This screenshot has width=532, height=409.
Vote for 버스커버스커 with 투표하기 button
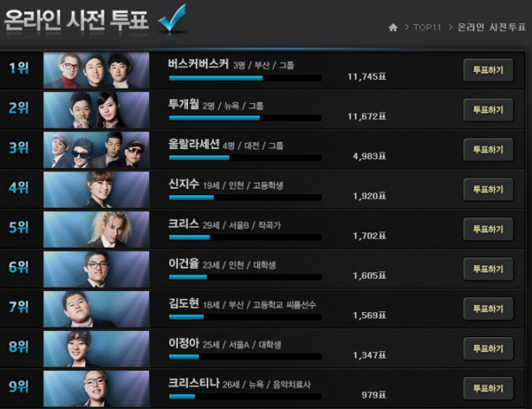[489, 70]
